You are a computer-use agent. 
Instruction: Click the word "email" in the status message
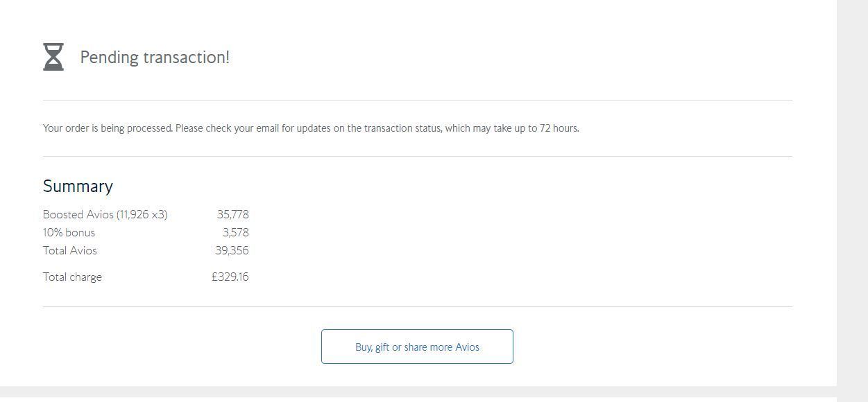click(267, 128)
